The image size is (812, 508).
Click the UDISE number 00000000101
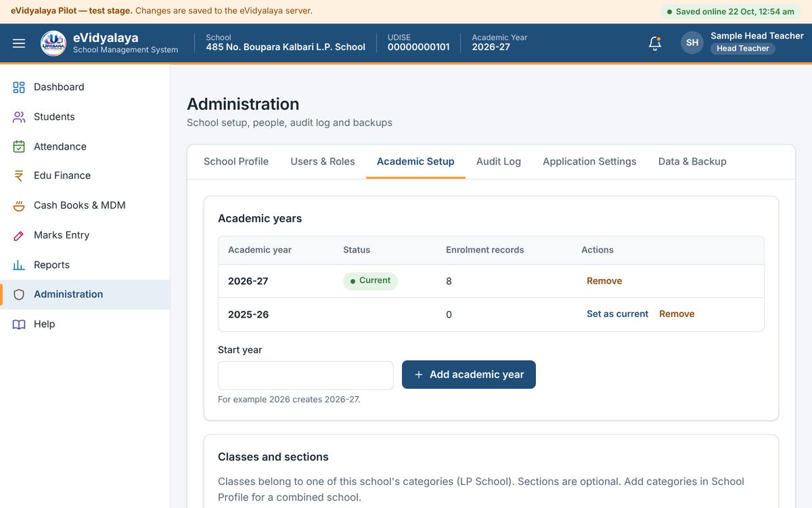coord(419,47)
